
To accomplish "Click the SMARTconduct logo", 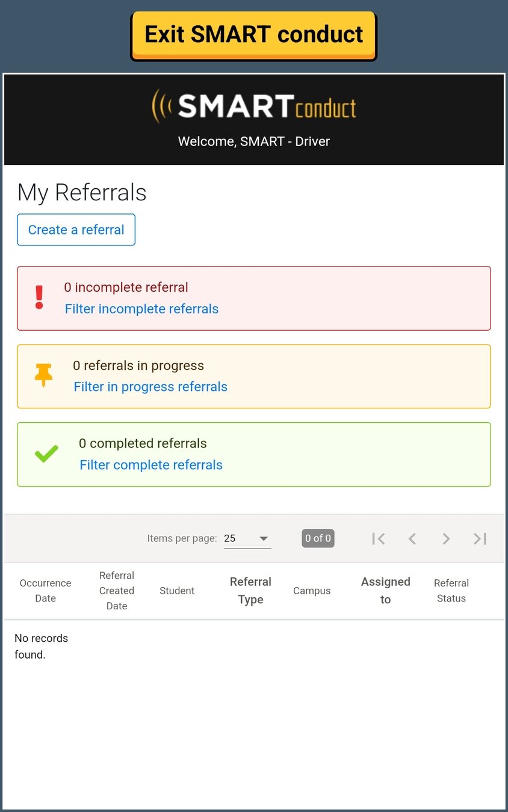I will point(253,106).
